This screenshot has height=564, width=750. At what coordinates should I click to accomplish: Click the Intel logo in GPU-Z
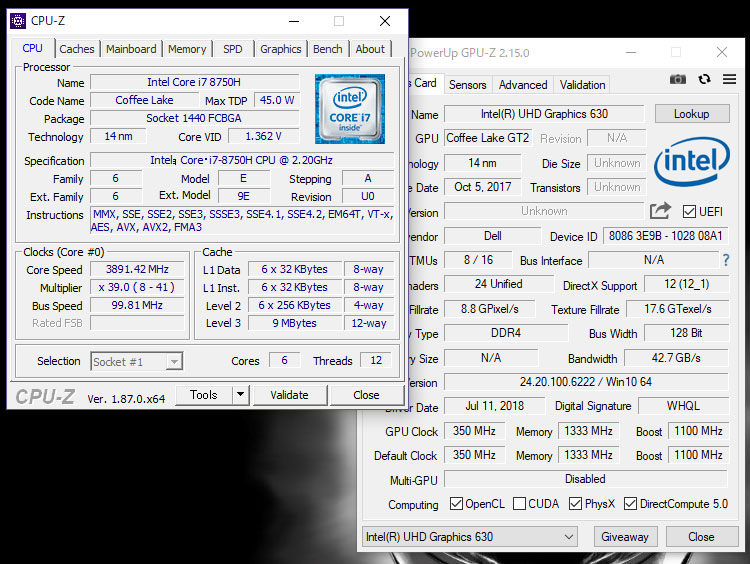click(692, 161)
